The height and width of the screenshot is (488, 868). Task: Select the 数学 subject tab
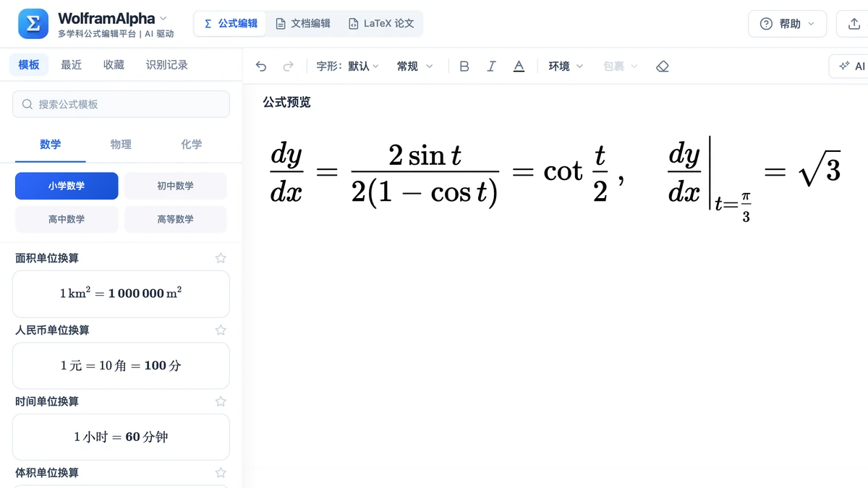pyautogui.click(x=51, y=145)
